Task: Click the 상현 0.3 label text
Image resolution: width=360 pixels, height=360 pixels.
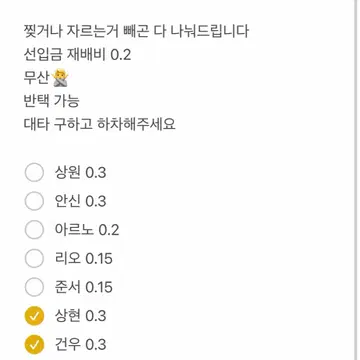Action: pos(80,316)
